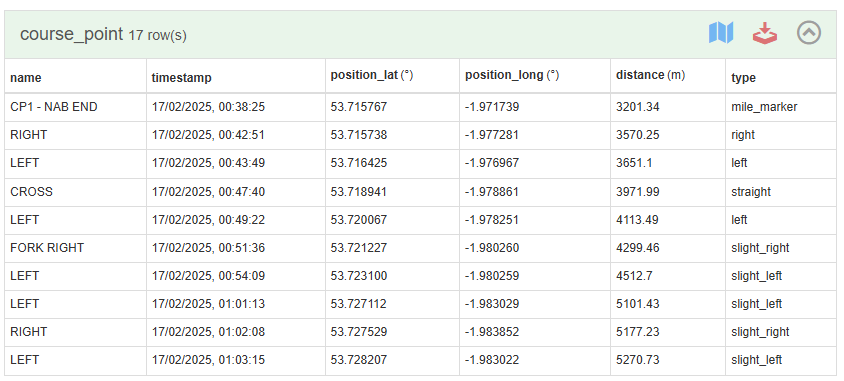
Task: Select the distance (m) column header
Action: coord(650,75)
